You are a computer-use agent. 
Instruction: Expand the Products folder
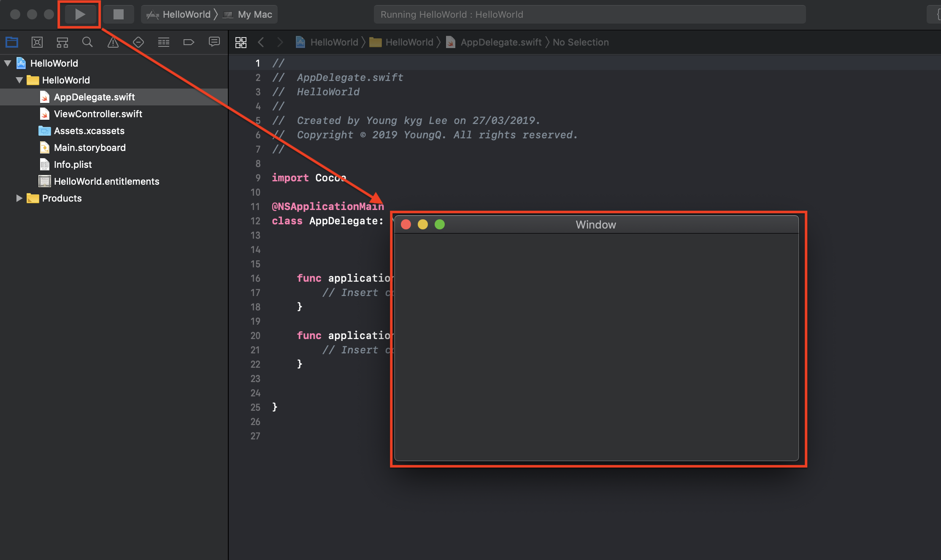pyautogui.click(x=19, y=198)
